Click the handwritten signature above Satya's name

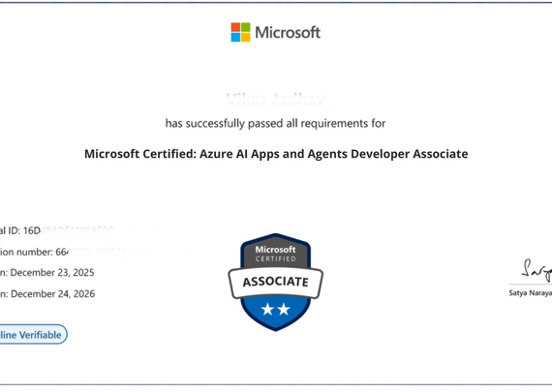[537, 270]
